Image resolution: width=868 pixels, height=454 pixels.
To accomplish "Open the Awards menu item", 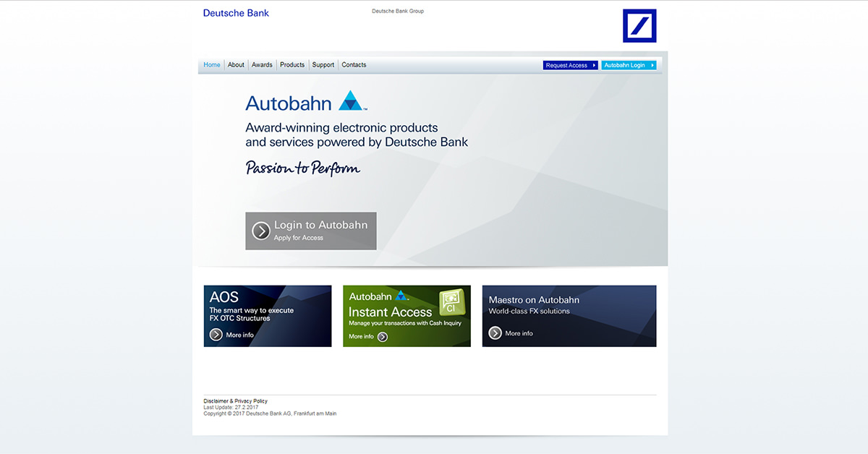I will tap(262, 65).
